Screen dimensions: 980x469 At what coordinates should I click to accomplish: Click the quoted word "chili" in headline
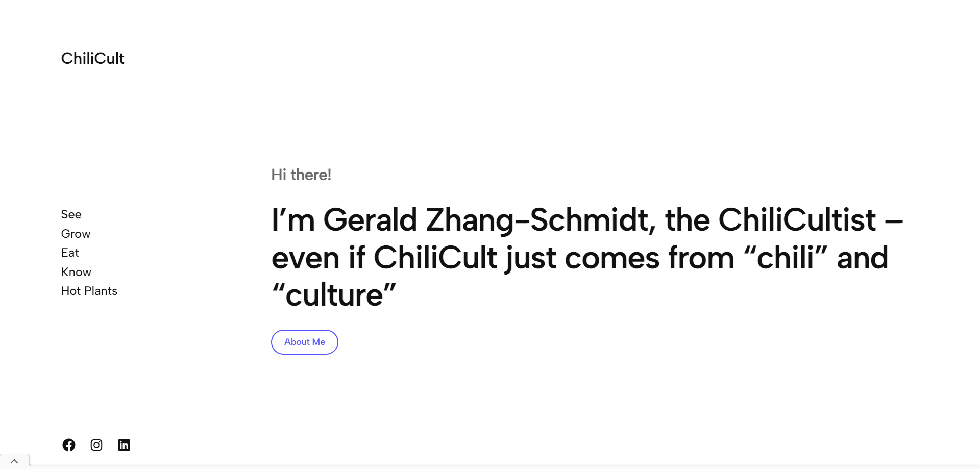[786, 257]
